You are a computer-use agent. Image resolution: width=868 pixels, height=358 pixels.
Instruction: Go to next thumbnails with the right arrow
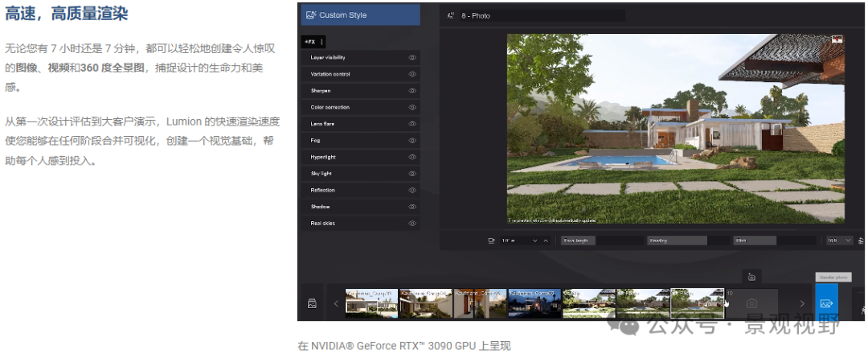click(x=802, y=303)
